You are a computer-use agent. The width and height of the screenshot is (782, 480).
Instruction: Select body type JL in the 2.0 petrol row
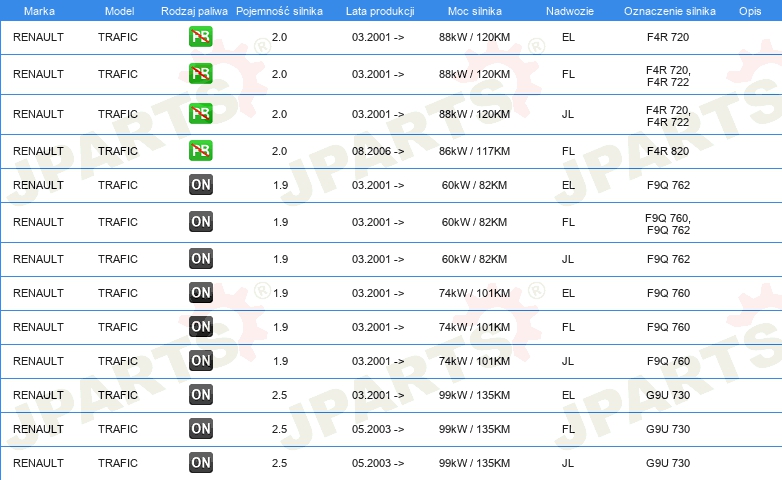coord(568,114)
